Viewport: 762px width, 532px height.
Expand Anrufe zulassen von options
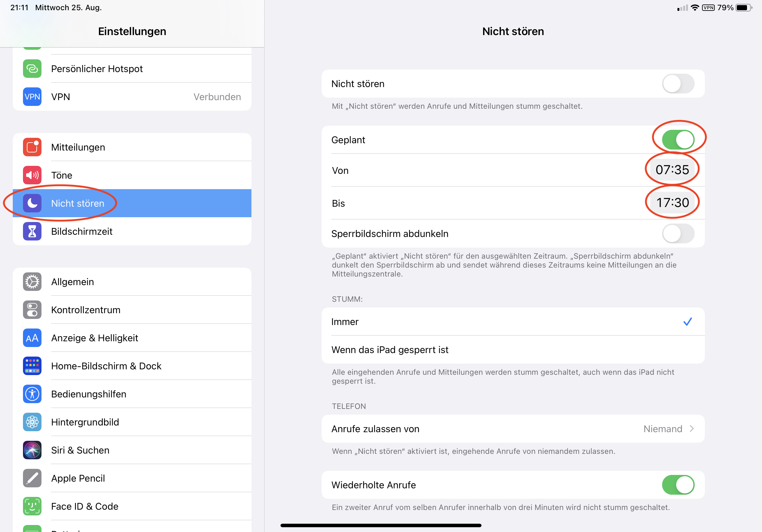(x=513, y=429)
